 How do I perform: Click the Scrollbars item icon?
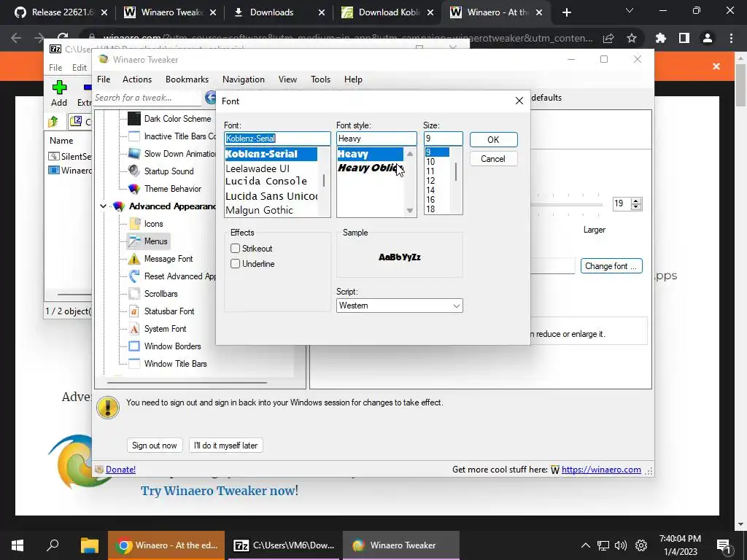pos(134,294)
